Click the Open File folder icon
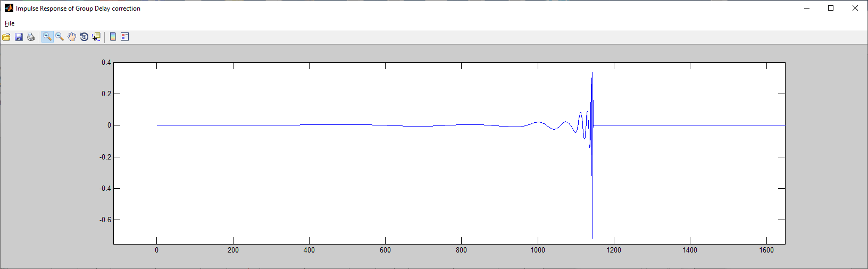 point(6,37)
